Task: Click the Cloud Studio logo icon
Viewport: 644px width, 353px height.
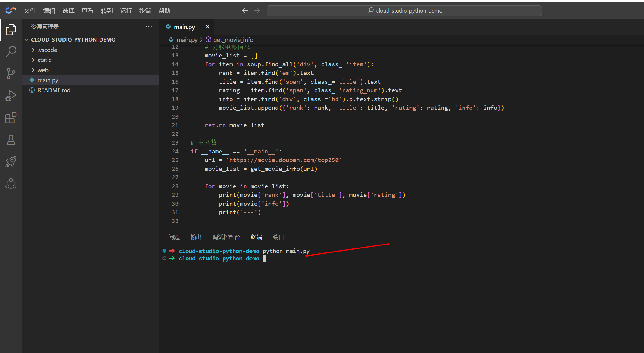Action: point(11,11)
